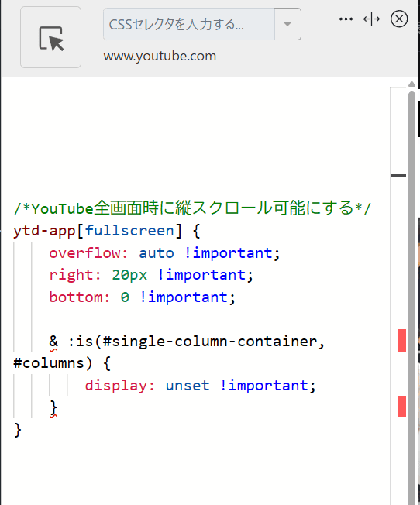Place cursor in overflow: auto declaration
The image size is (420, 505).
pos(164,253)
